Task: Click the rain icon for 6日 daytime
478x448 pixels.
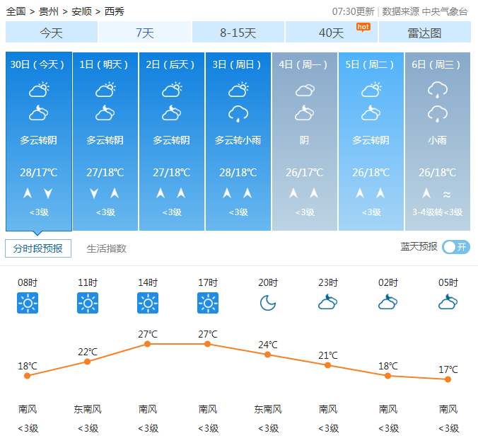Action: pyautogui.click(x=438, y=90)
